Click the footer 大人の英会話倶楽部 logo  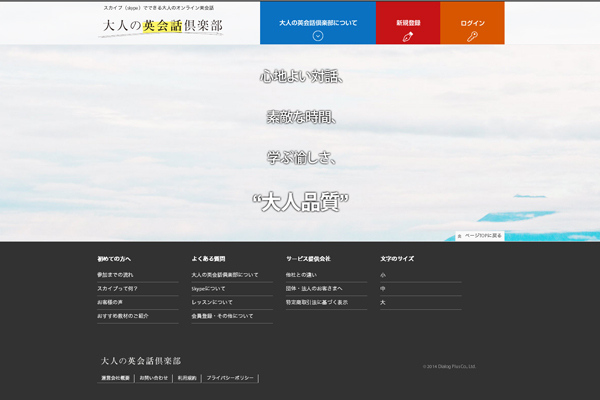pyautogui.click(x=141, y=361)
